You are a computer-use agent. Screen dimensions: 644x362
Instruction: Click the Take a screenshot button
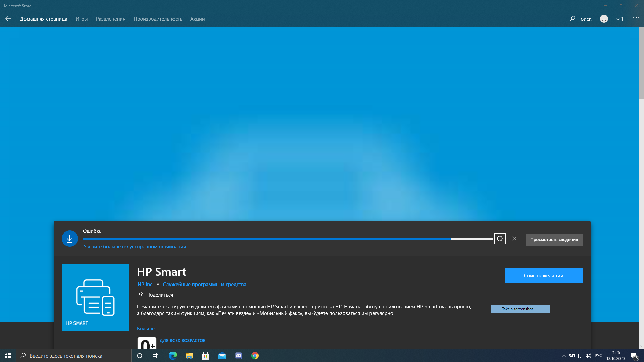(521, 309)
